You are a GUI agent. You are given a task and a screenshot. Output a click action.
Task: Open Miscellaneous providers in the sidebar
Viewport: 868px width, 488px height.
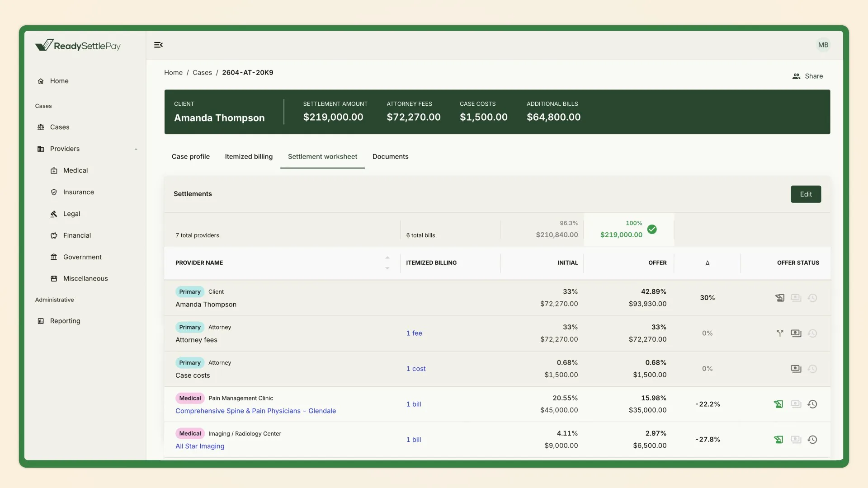pyautogui.click(x=86, y=279)
